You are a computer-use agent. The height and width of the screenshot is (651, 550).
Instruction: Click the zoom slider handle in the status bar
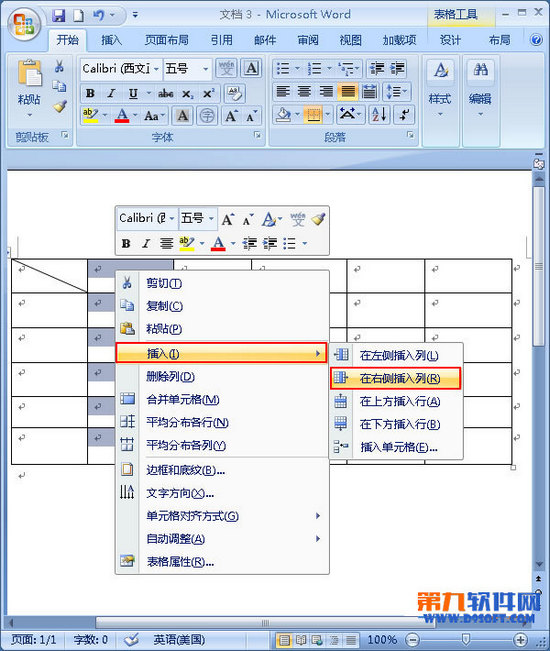[466, 639]
